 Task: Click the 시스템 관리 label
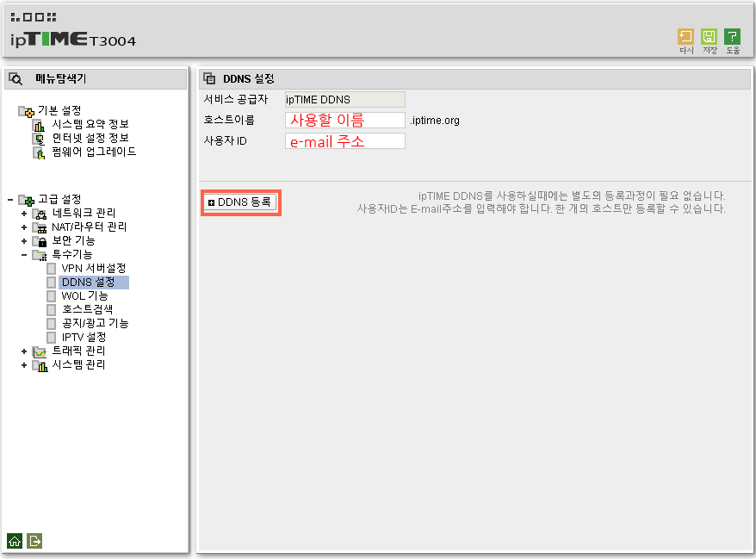(x=78, y=365)
